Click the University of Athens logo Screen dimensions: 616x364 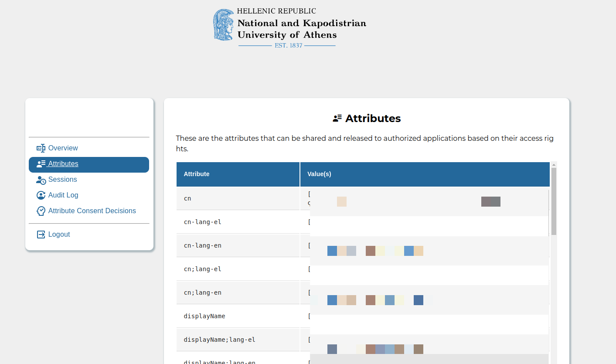coord(289,28)
